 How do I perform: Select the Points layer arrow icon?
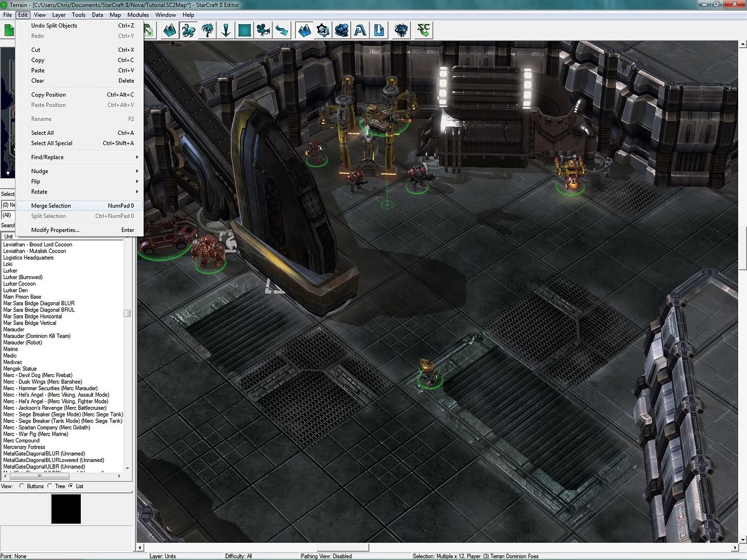(x=226, y=30)
